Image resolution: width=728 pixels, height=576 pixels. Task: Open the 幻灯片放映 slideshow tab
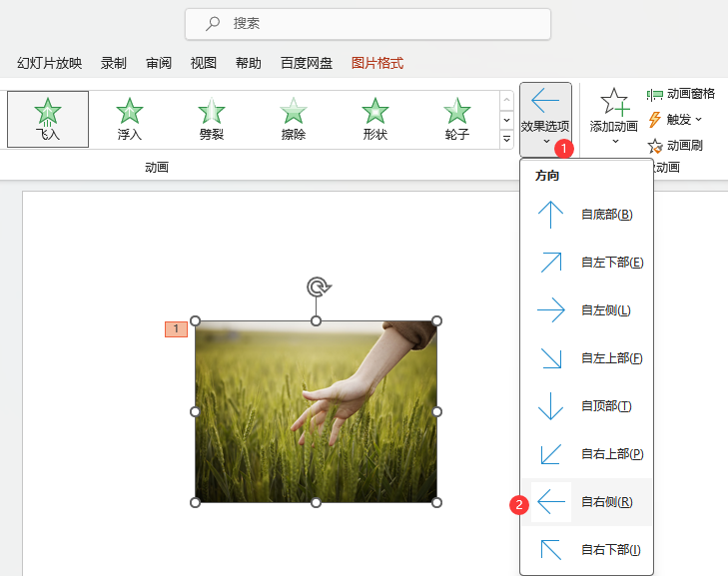(50, 63)
